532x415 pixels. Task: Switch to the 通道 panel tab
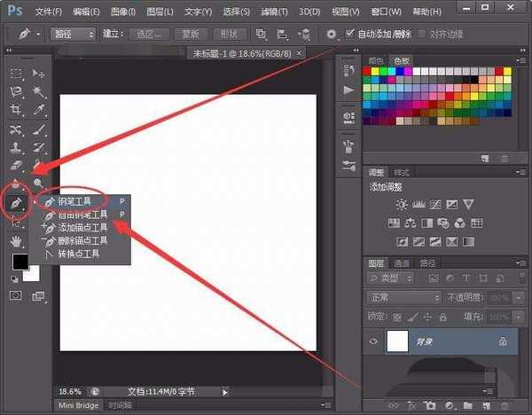[402, 262]
